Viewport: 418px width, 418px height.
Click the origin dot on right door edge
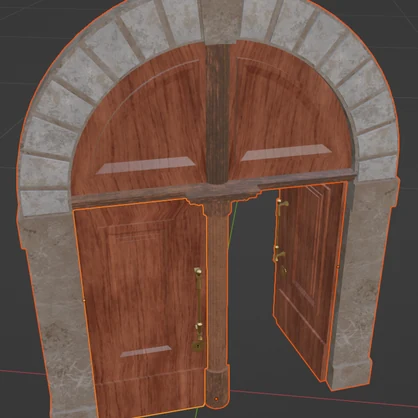pos(338,266)
